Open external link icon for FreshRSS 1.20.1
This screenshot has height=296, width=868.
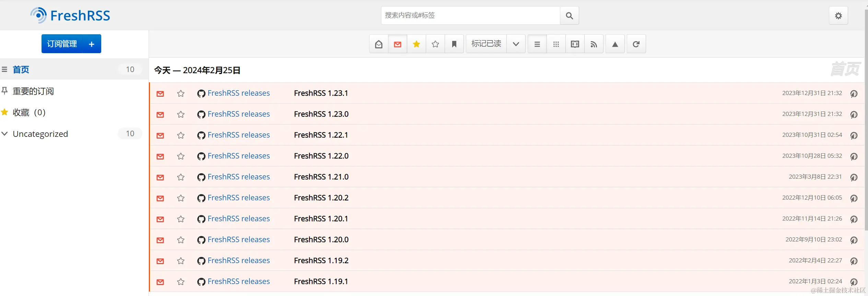[854, 219]
